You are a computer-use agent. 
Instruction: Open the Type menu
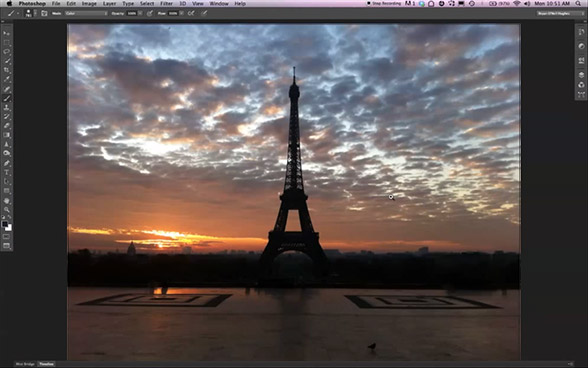128,3
